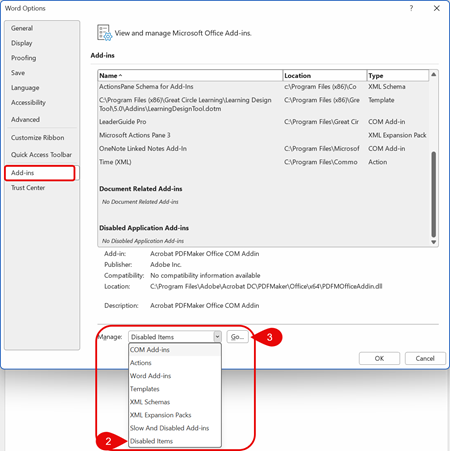
Task: Click the scroll down arrow of add-ins list
Action: tap(433, 242)
